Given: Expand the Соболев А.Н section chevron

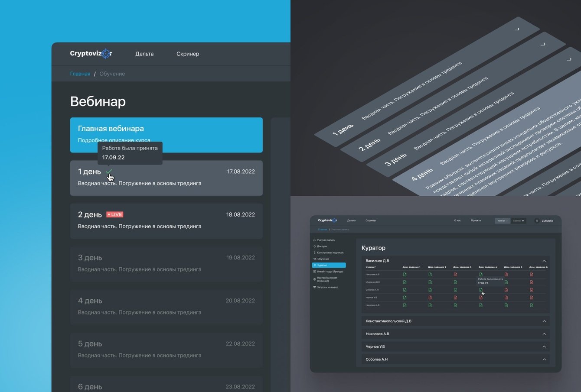Looking at the screenshot, I should tap(544, 359).
